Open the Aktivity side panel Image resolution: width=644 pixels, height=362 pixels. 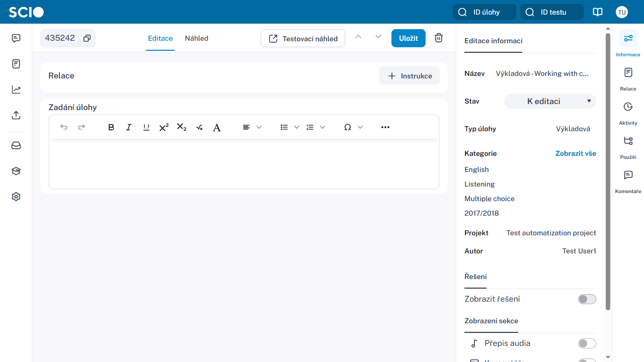(628, 112)
